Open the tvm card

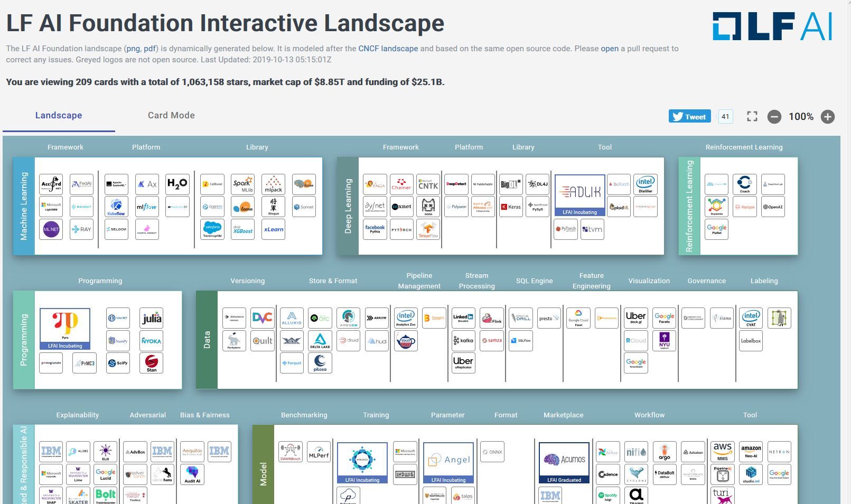click(592, 229)
